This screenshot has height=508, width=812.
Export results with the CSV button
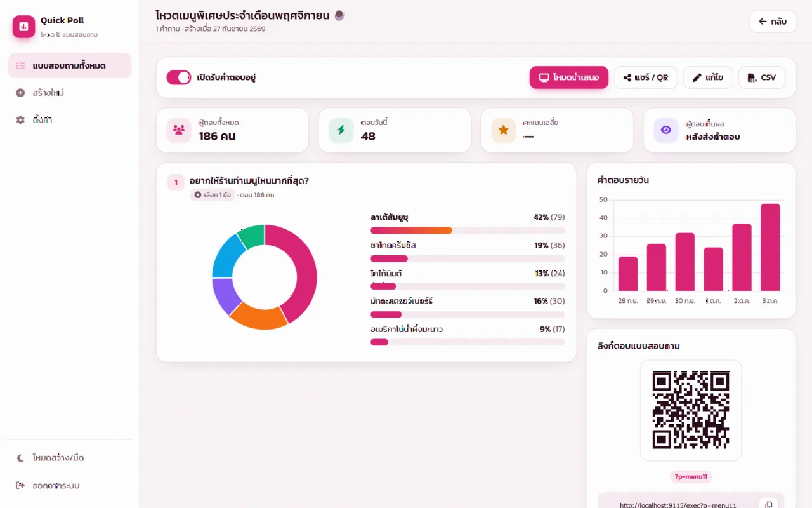[x=762, y=77]
